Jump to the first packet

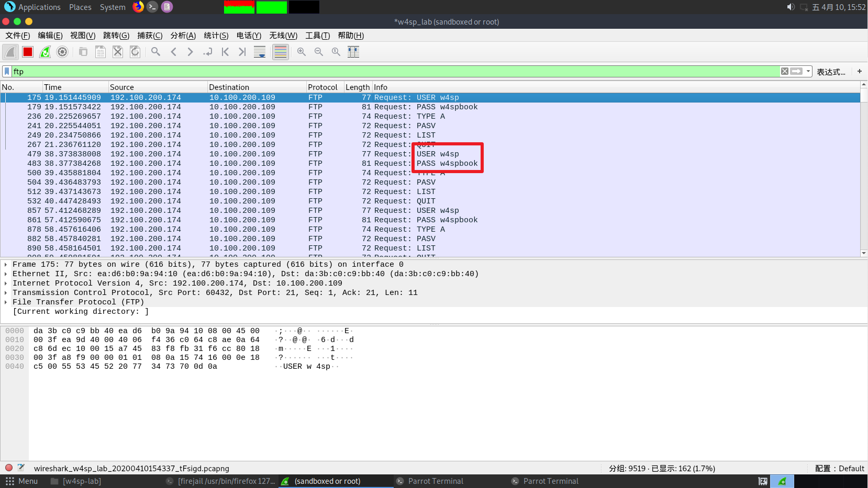[x=225, y=52]
